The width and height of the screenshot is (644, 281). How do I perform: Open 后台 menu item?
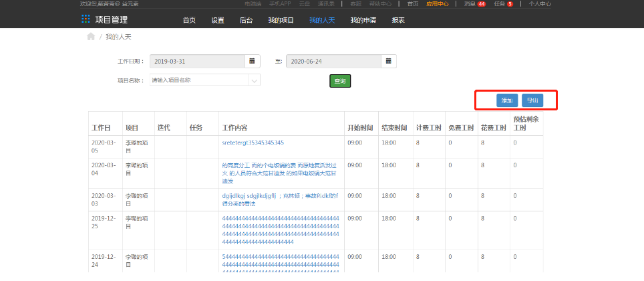246,20
